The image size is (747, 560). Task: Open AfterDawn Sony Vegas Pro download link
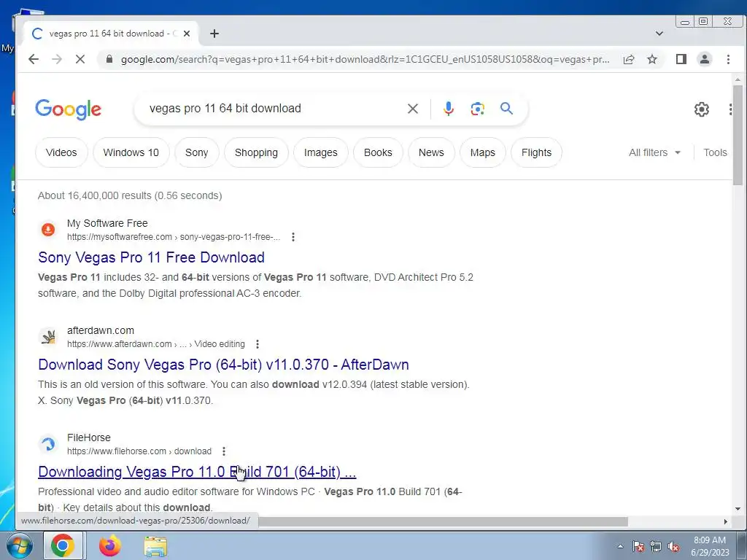223,365
